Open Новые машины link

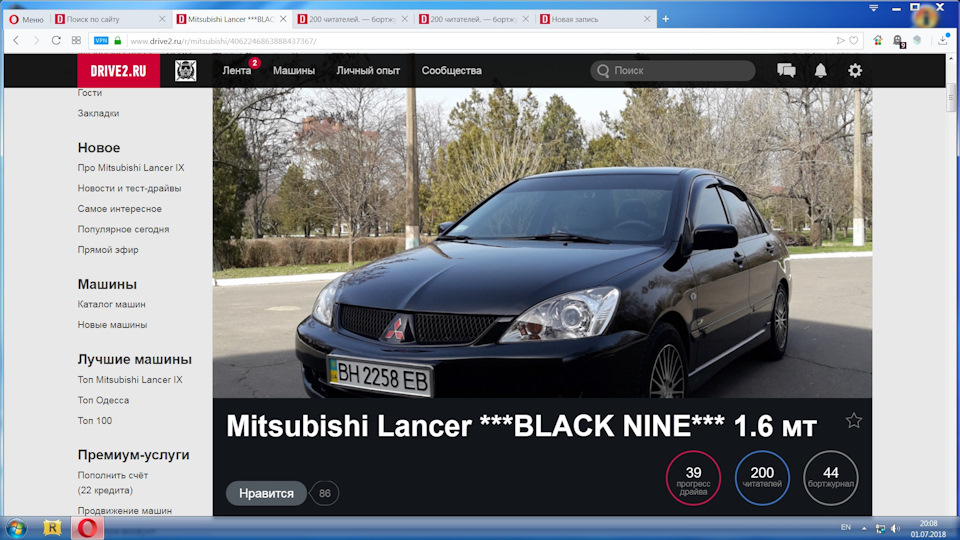coord(112,324)
